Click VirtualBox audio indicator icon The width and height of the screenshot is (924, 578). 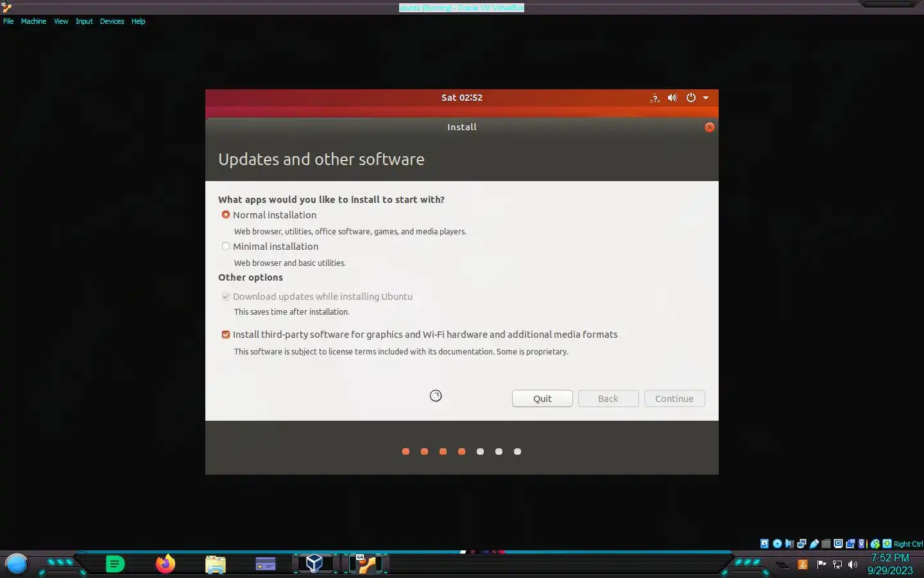click(789, 544)
